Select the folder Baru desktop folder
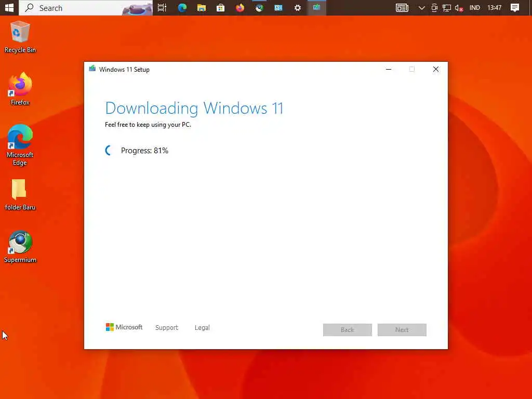This screenshot has height=399, width=532. [20, 194]
